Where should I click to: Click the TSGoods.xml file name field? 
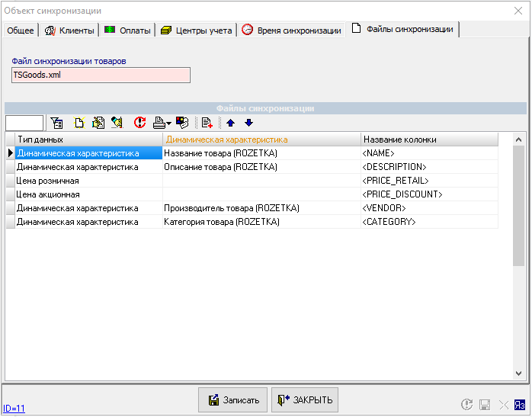click(x=100, y=75)
